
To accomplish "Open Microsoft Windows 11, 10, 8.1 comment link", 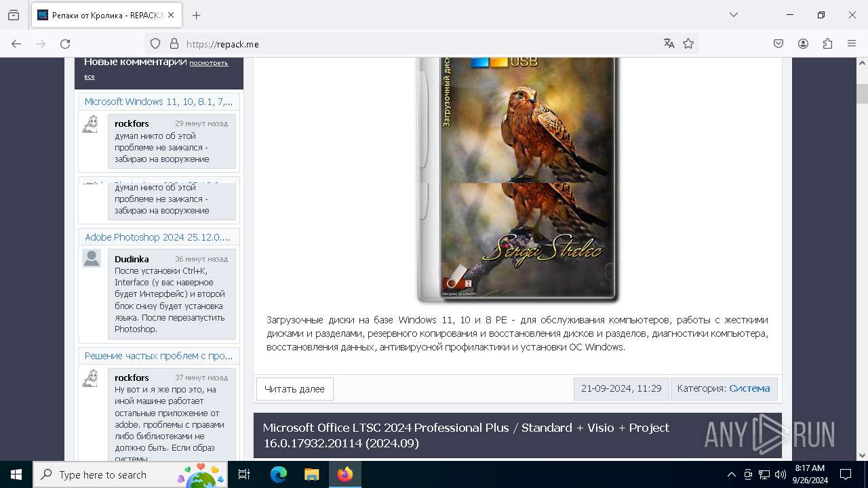I will click(159, 102).
